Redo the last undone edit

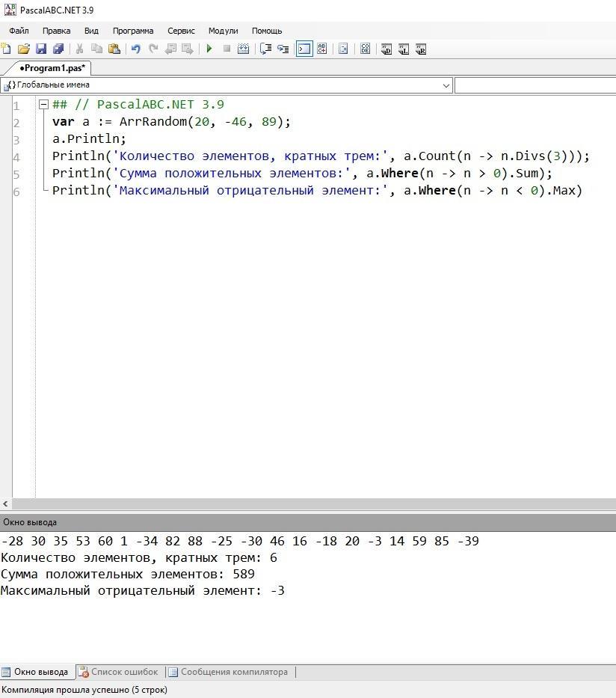153,49
